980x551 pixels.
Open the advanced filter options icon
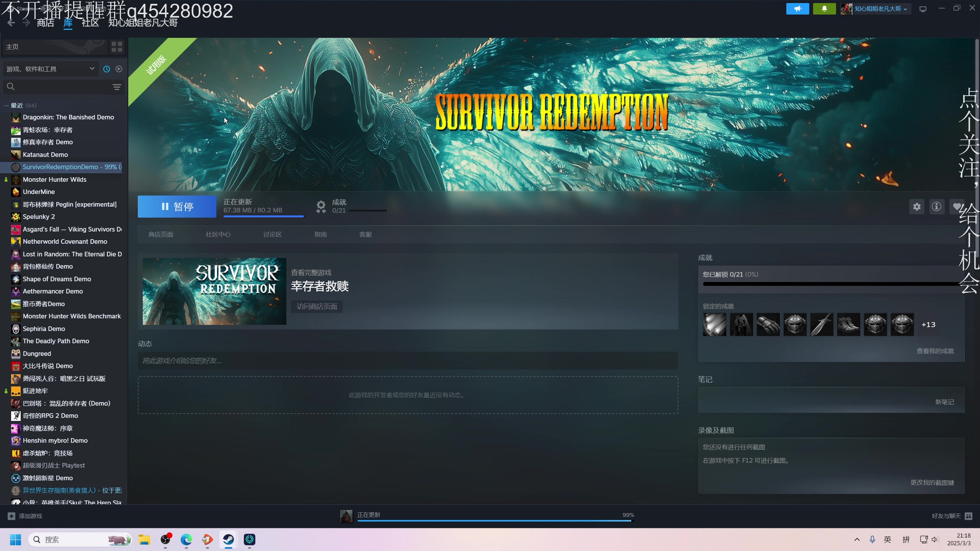117,87
